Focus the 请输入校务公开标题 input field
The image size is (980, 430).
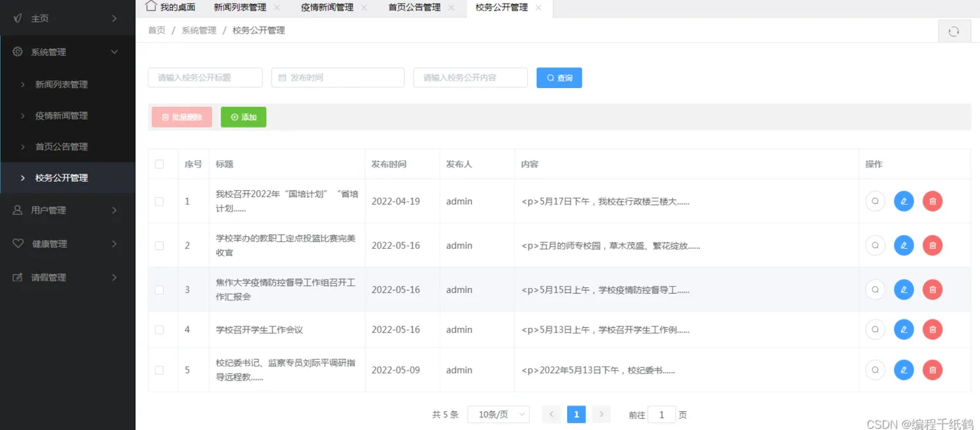tap(205, 78)
